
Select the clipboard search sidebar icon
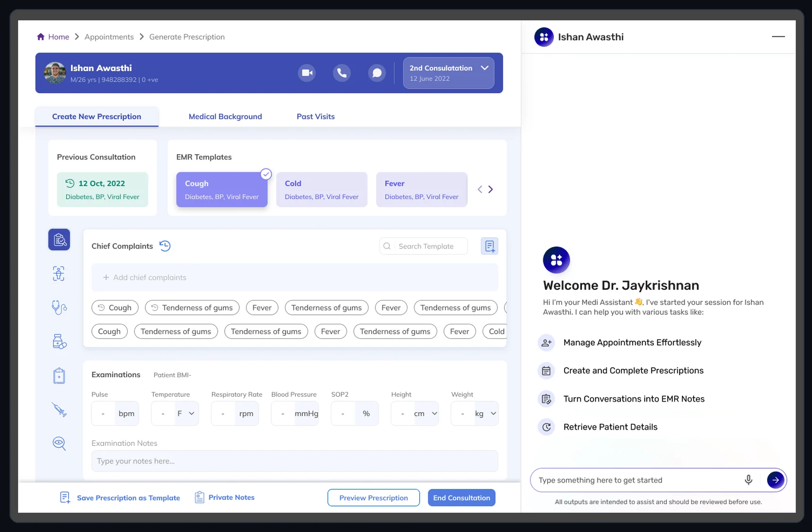(x=59, y=239)
